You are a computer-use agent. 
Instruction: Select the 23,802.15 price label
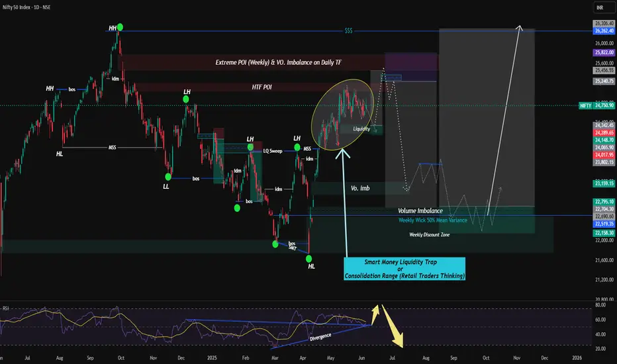tap(604, 162)
